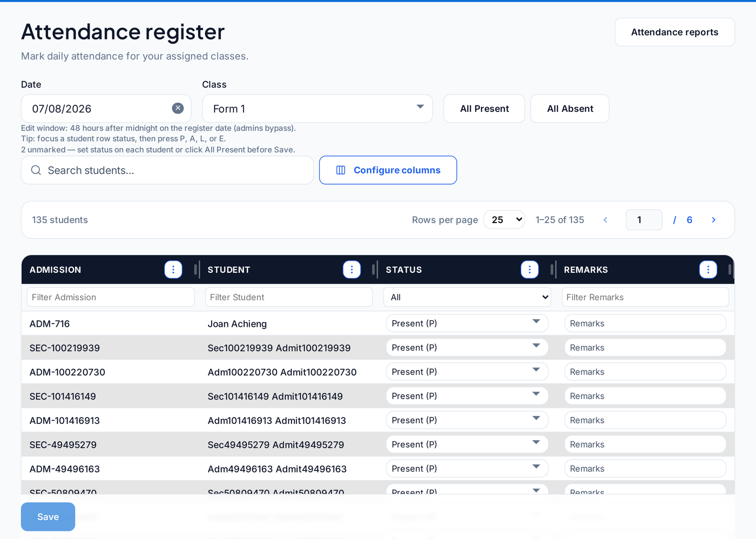Focus the Filter Student field

(x=289, y=297)
